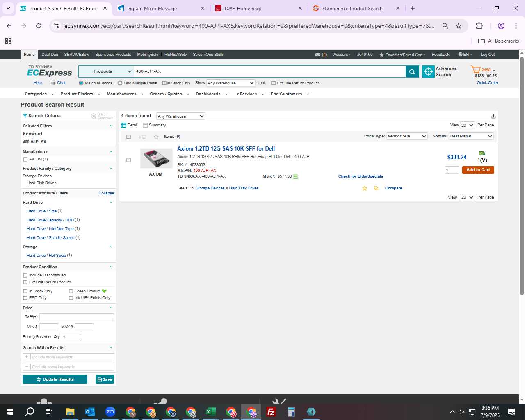This screenshot has width=525, height=420.
Task: Open File Explorer from the taskbar
Action: (70, 412)
